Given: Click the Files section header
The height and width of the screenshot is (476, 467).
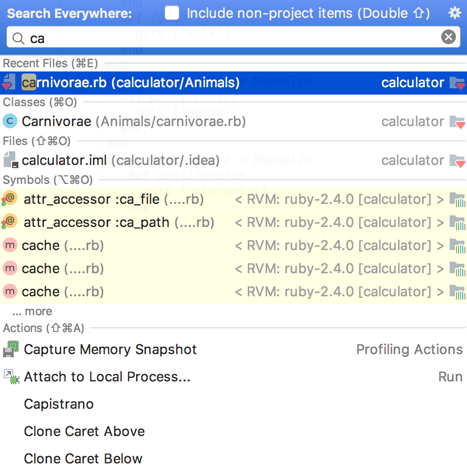Looking at the screenshot, I should 37,141.
